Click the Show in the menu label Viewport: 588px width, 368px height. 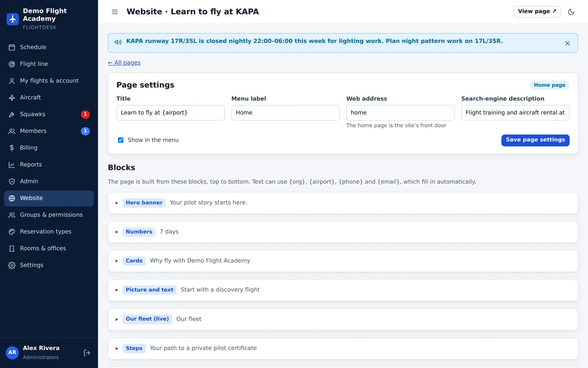(x=153, y=140)
